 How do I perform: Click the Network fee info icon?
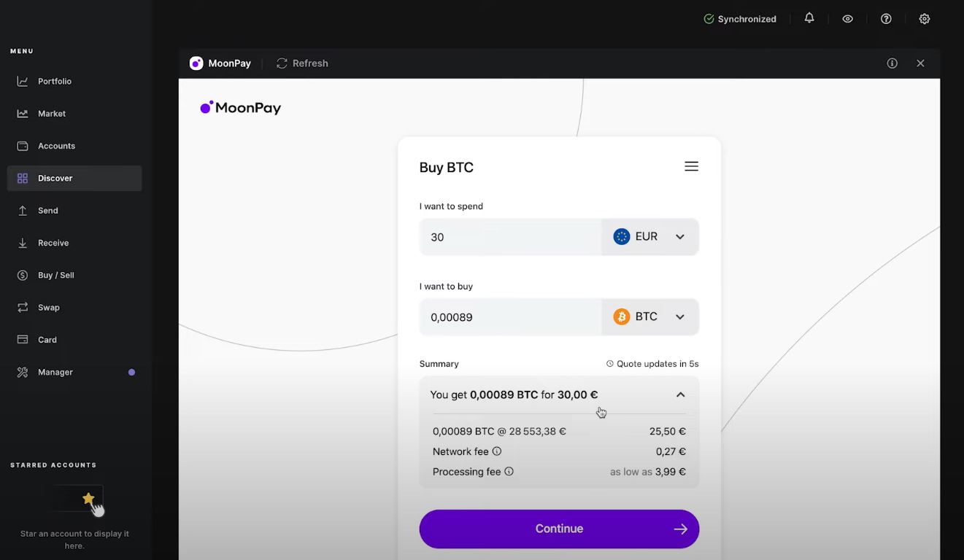497,451
